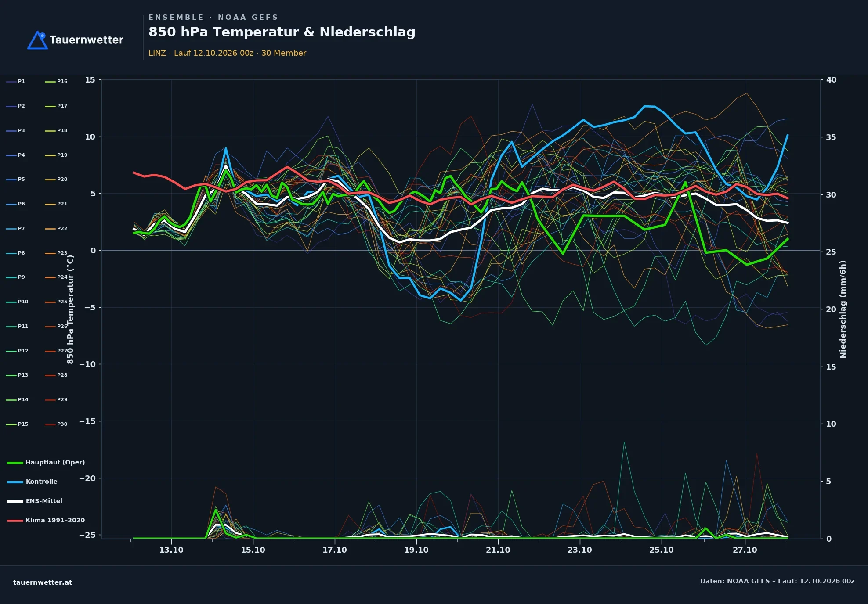The width and height of the screenshot is (868, 604).
Task: Click the 21.10 date axis label
Action: tap(498, 550)
